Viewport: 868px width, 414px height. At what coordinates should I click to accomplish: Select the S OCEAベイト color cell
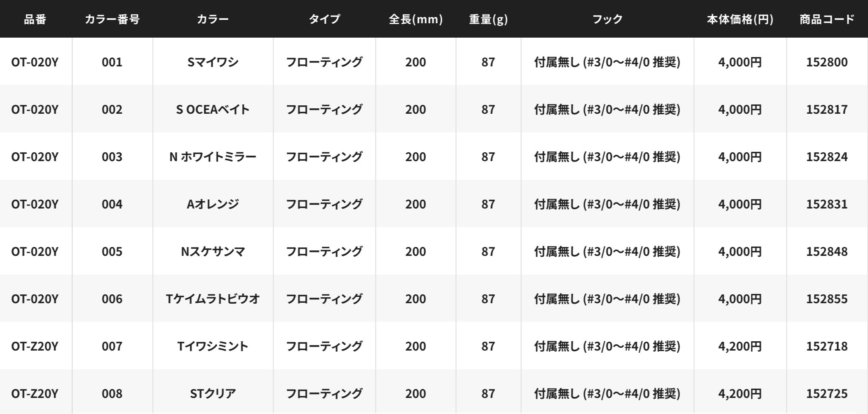pyautogui.click(x=213, y=110)
